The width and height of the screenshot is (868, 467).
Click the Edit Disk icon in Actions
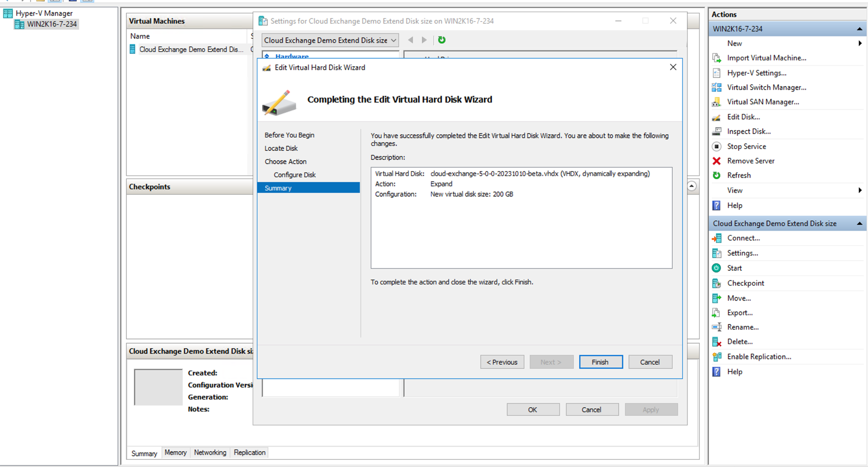(717, 117)
